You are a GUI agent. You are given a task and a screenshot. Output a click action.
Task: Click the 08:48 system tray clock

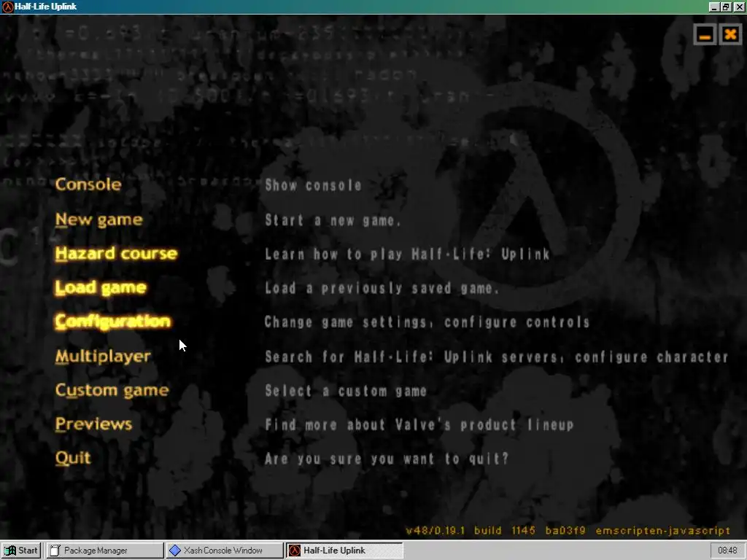click(727, 551)
